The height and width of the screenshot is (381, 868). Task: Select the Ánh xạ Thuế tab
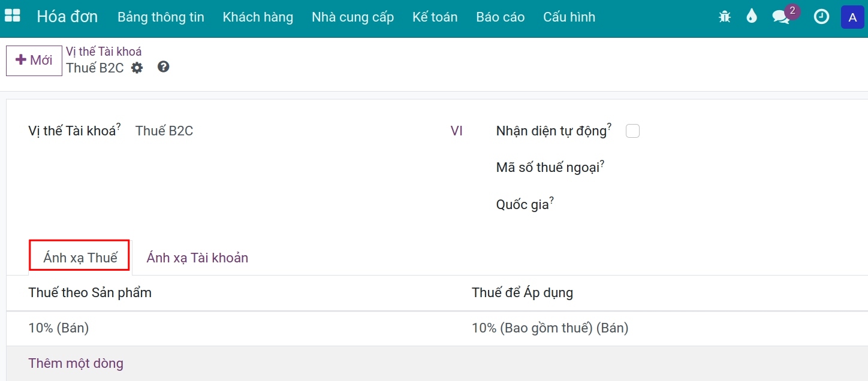[80, 258]
